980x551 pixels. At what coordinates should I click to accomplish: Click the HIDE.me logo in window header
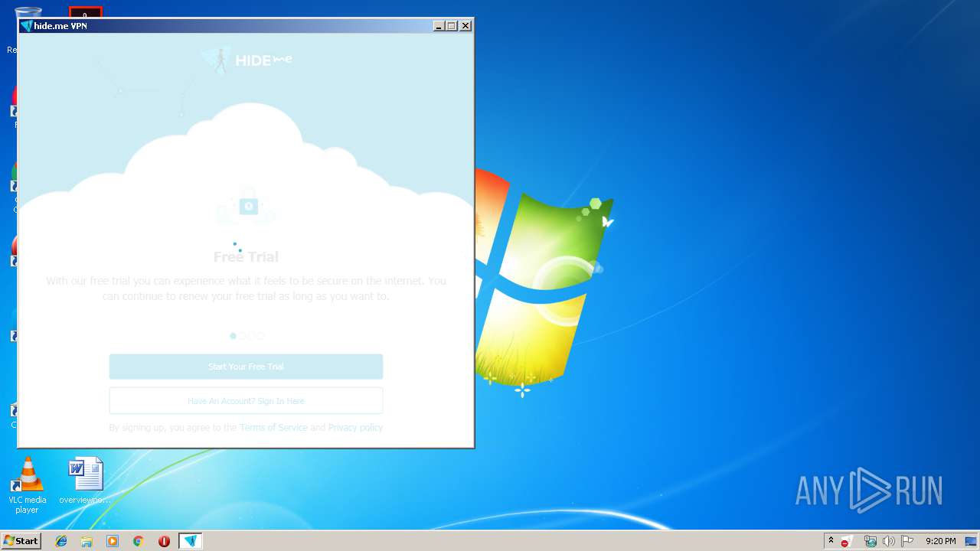247,60
